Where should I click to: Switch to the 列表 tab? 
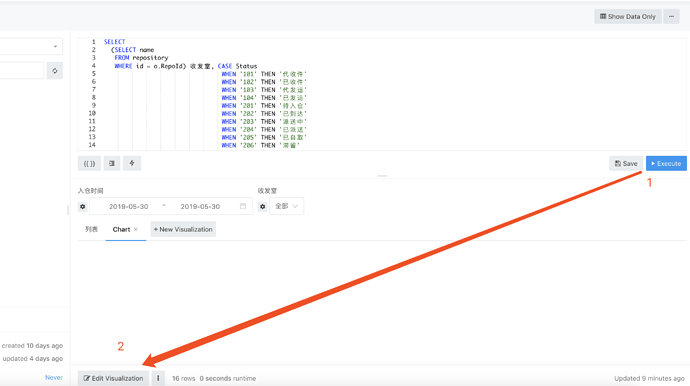click(x=92, y=229)
